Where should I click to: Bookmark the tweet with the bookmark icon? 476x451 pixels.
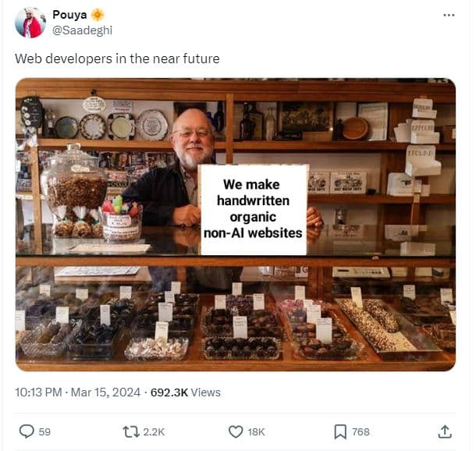[x=340, y=431]
